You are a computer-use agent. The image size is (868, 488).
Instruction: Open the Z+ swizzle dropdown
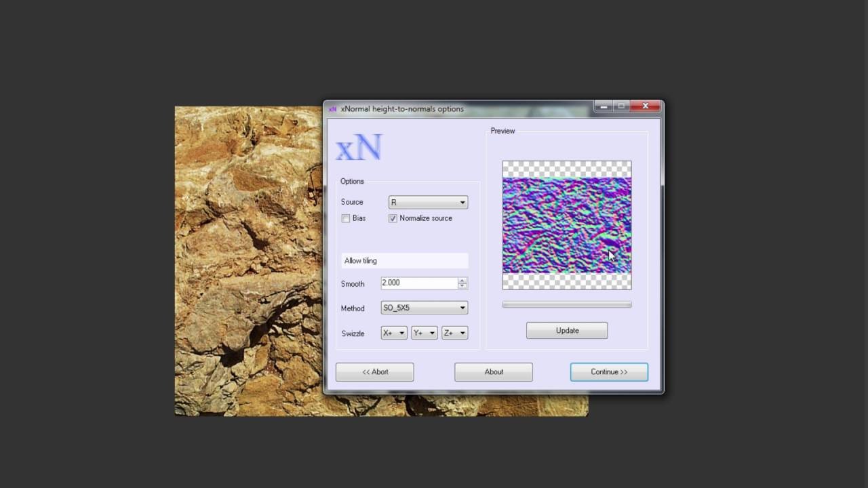coord(454,333)
